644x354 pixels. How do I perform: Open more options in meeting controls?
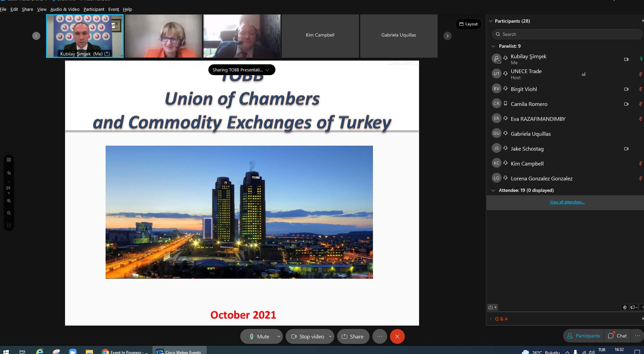pos(380,336)
